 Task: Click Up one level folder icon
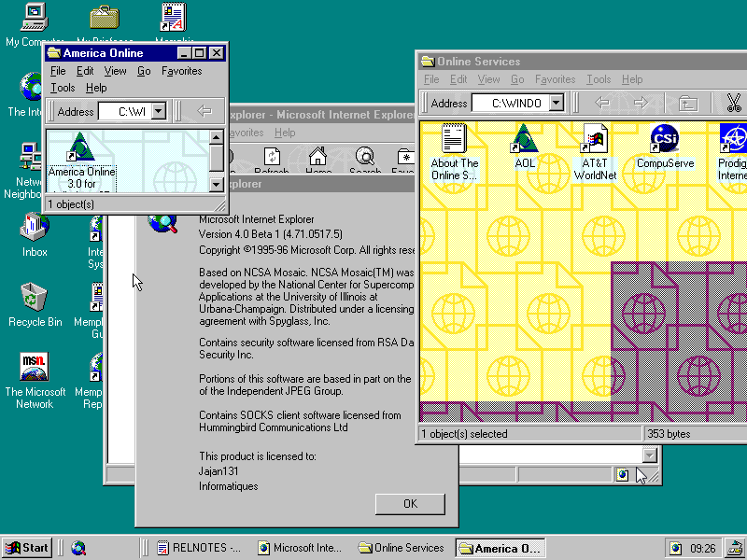688,103
